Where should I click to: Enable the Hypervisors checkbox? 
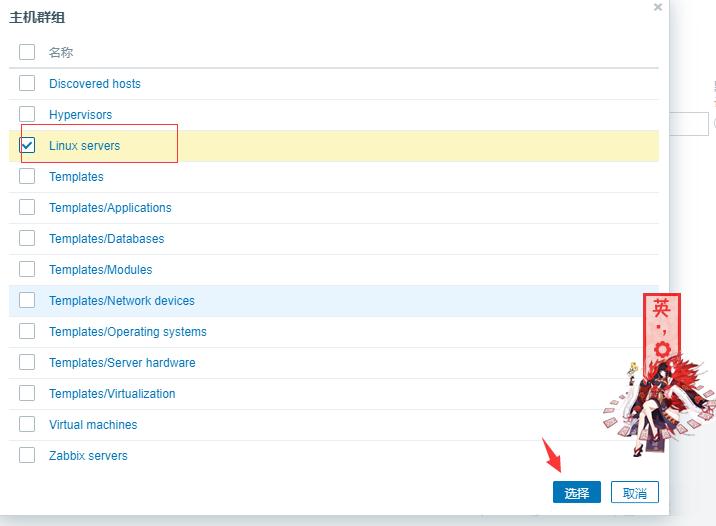pos(27,114)
